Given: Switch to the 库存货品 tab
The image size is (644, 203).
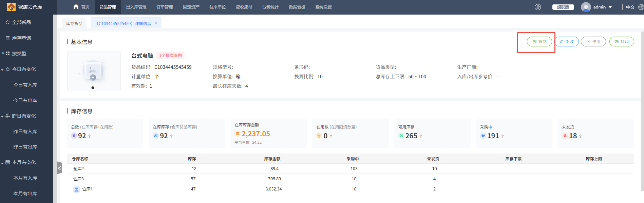Looking at the screenshot, I should [74, 23].
